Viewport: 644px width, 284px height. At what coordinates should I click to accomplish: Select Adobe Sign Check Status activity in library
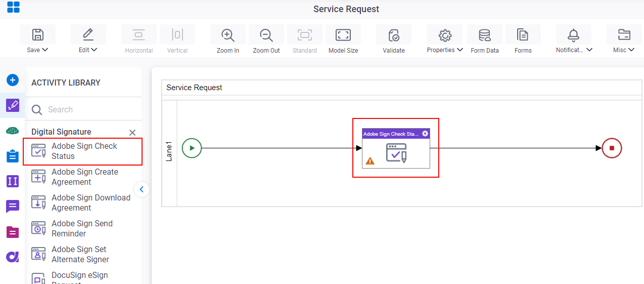pyautogui.click(x=83, y=151)
